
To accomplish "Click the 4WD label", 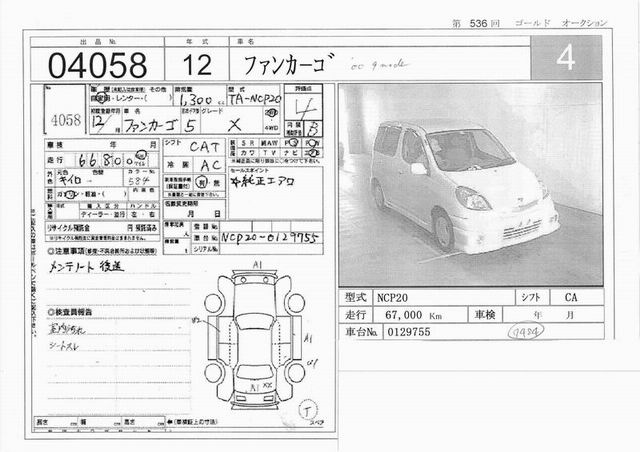I will click(x=271, y=128).
